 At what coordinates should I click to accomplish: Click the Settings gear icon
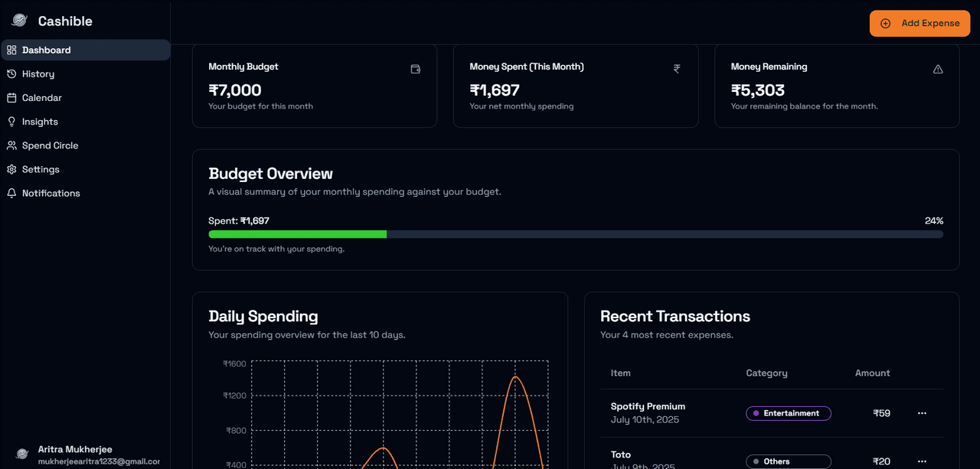click(x=11, y=169)
